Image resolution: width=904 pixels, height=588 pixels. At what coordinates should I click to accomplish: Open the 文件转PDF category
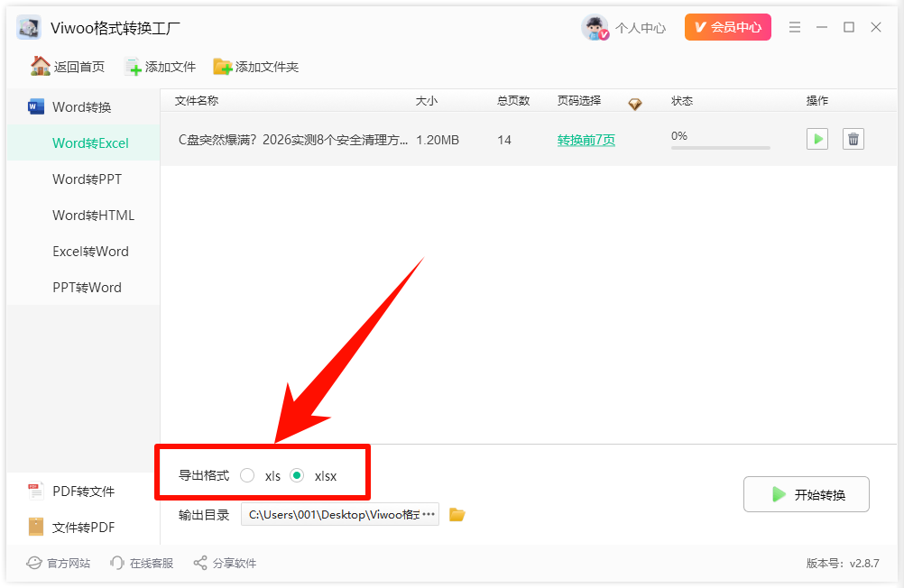[84, 527]
